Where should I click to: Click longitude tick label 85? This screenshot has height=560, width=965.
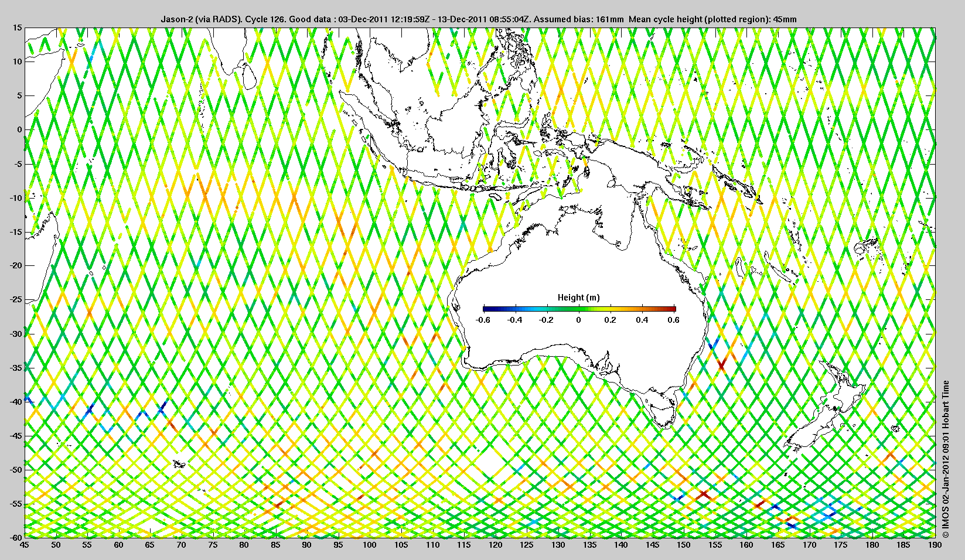tap(275, 545)
